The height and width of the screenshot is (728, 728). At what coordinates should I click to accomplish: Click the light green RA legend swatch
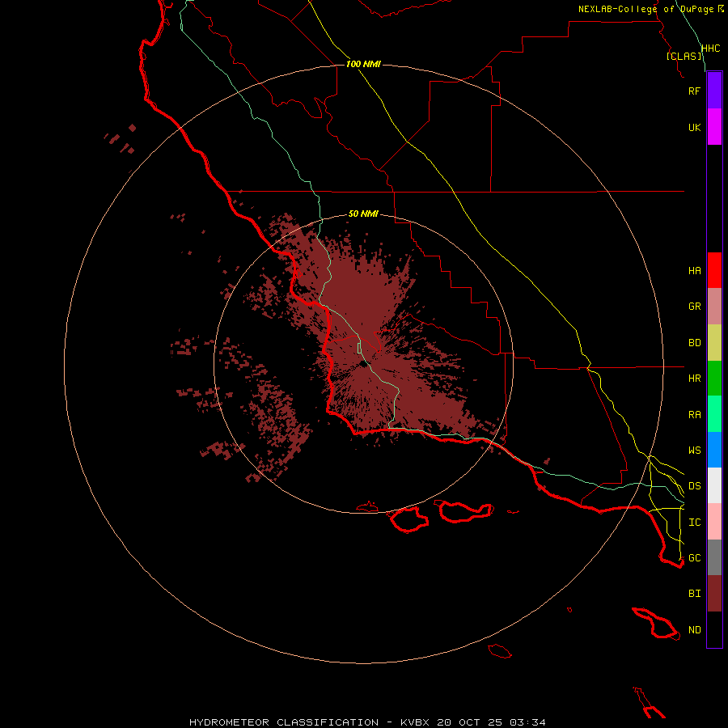click(714, 414)
